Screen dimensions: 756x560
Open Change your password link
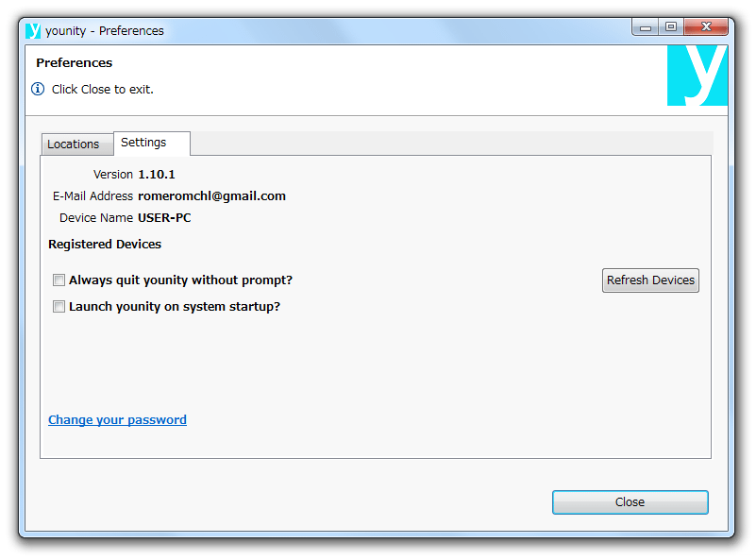pos(117,419)
